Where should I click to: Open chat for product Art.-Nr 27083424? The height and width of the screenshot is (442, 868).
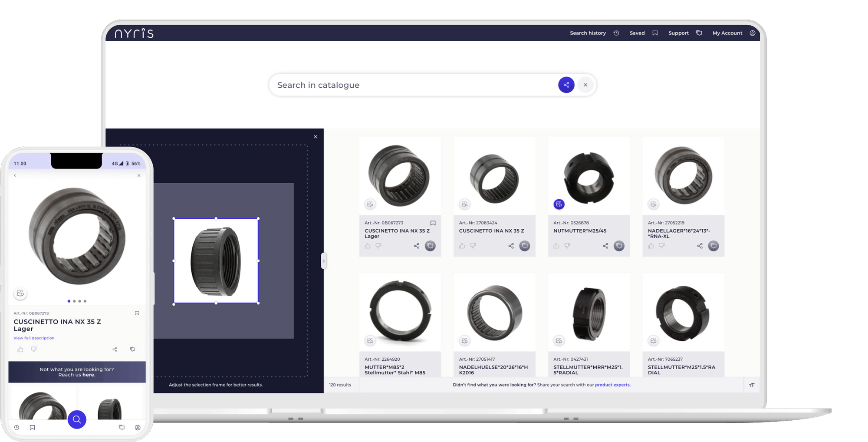pos(525,246)
